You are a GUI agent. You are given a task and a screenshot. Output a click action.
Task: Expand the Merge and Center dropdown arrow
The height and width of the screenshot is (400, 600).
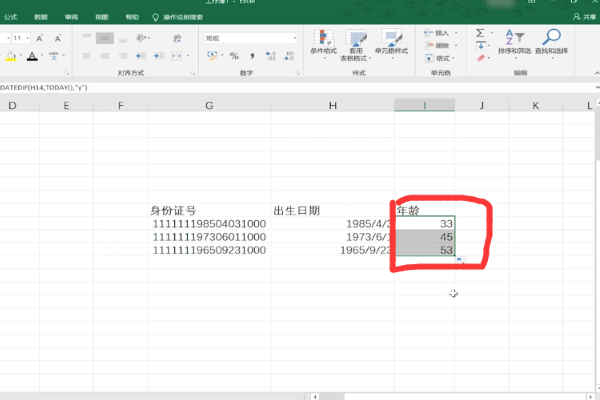point(188,56)
